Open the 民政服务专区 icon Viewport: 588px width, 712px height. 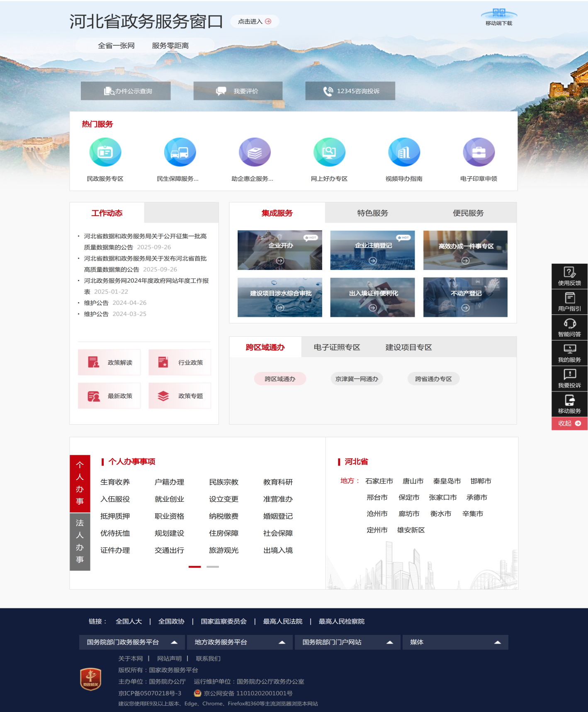click(x=105, y=152)
